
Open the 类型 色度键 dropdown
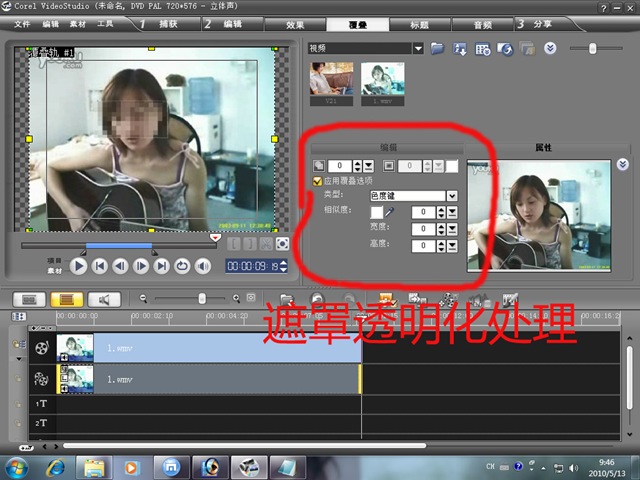point(451,196)
